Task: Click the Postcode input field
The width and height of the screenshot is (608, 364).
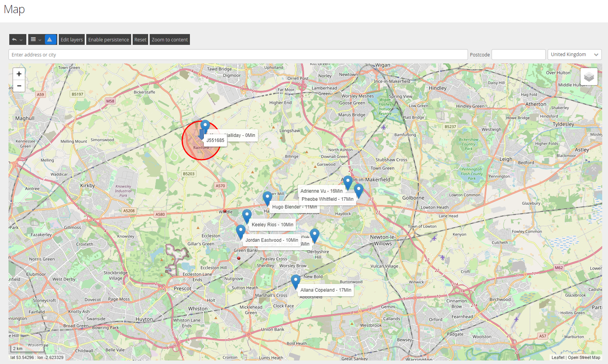Action: 518,55
